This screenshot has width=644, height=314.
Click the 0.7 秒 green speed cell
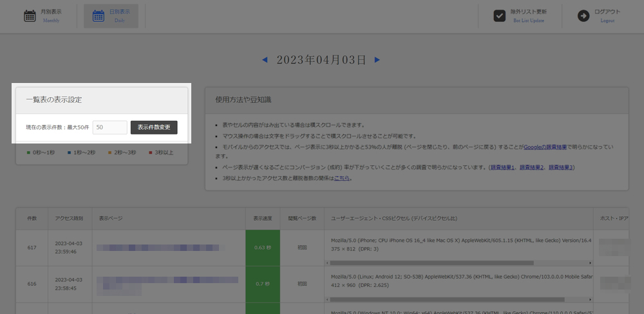(263, 284)
